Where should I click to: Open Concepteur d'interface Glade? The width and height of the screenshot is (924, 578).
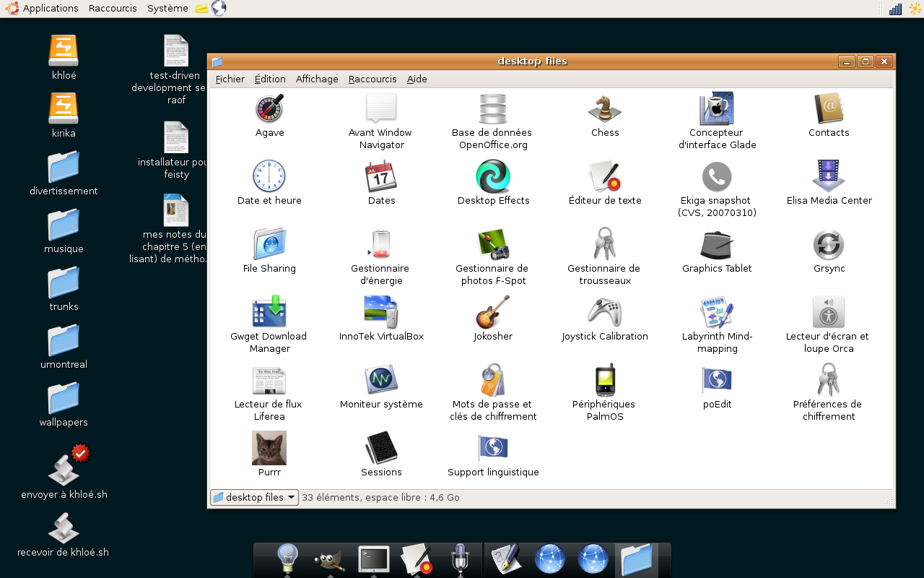click(x=717, y=108)
